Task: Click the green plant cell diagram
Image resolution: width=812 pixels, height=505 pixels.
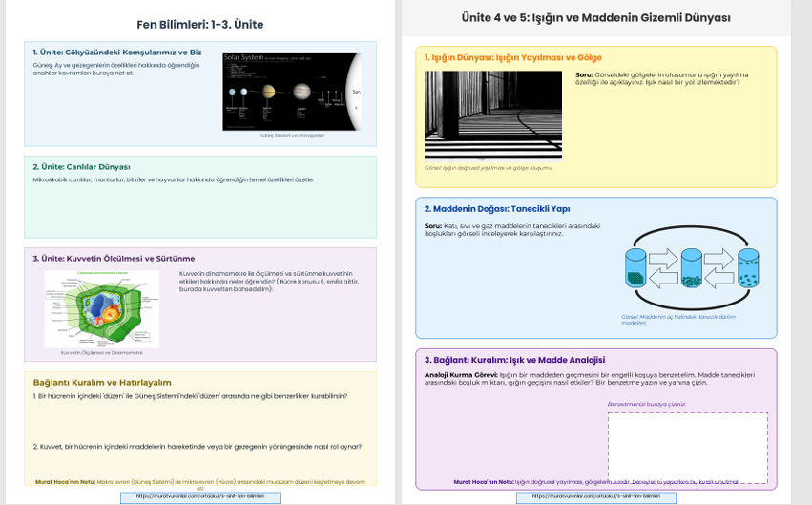Action: (102, 308)
